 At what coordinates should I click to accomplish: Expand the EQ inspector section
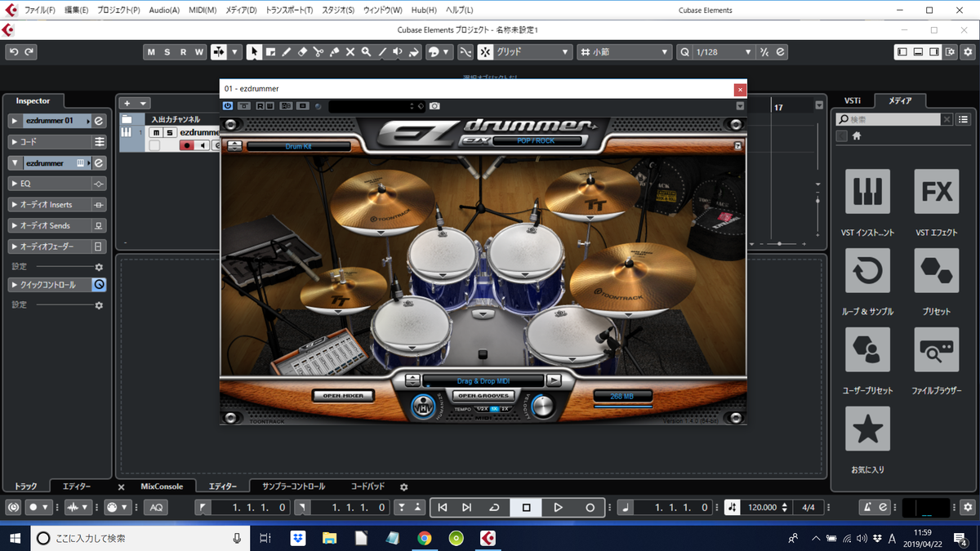click(x=57, y=184)
